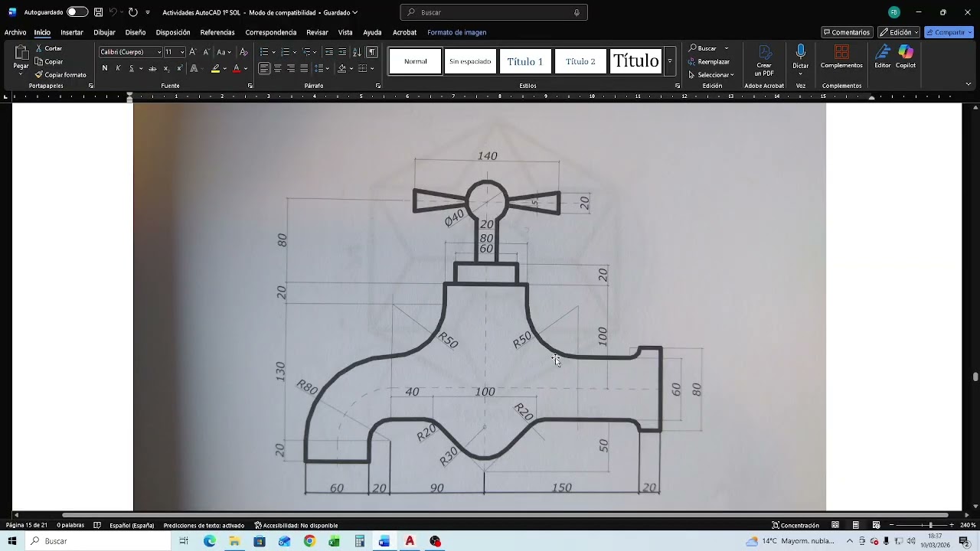Open Google Chrome from the taskbar
The height and width of the screenshot is (551, 980).
[309, 541]
